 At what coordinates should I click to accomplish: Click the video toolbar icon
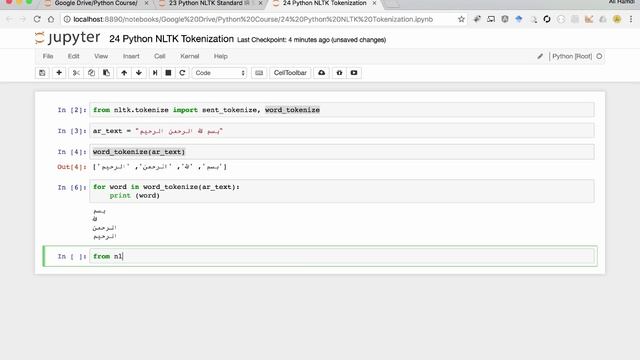(x=354, y=73)
